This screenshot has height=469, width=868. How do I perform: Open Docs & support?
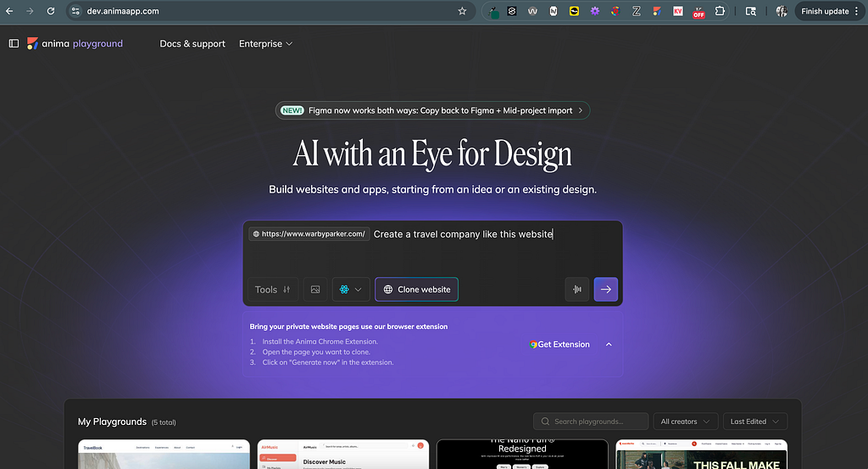tap(192, 44)
